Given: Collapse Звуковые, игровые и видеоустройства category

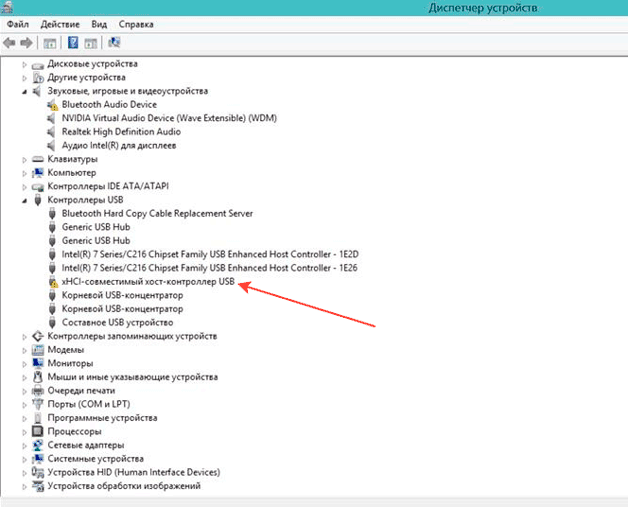Looking at the screenshot, I should (x=24, y=91).
